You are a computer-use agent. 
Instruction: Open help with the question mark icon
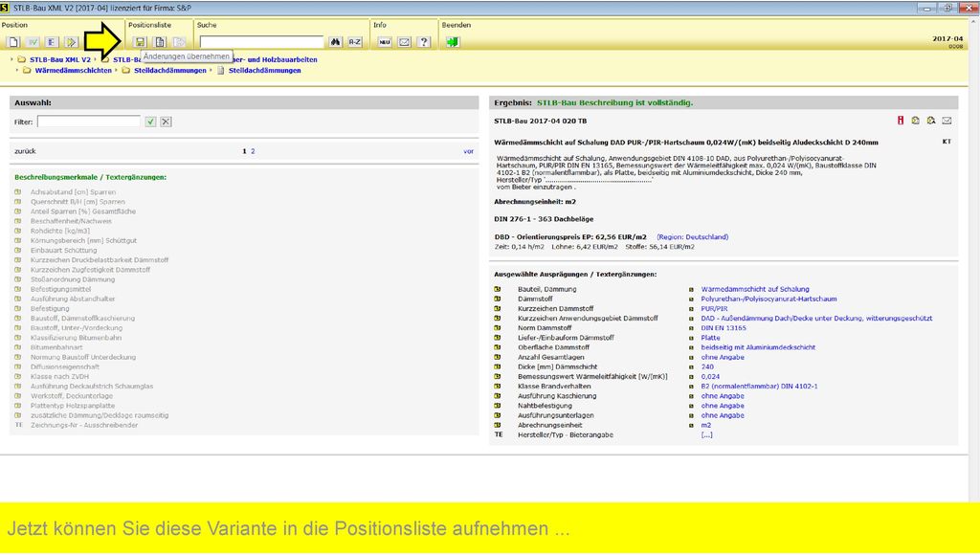tap(424, 42)
